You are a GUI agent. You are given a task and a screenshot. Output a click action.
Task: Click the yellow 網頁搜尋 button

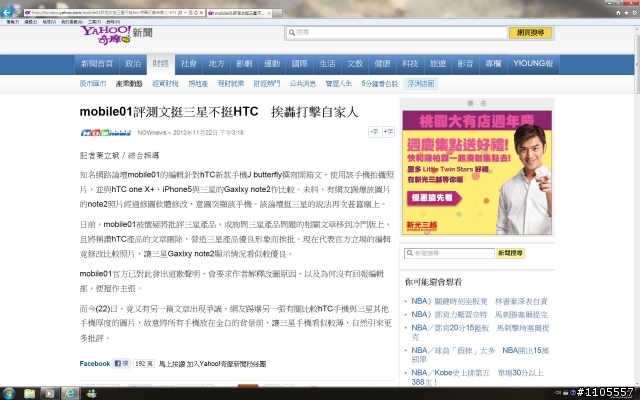(530, 33)
